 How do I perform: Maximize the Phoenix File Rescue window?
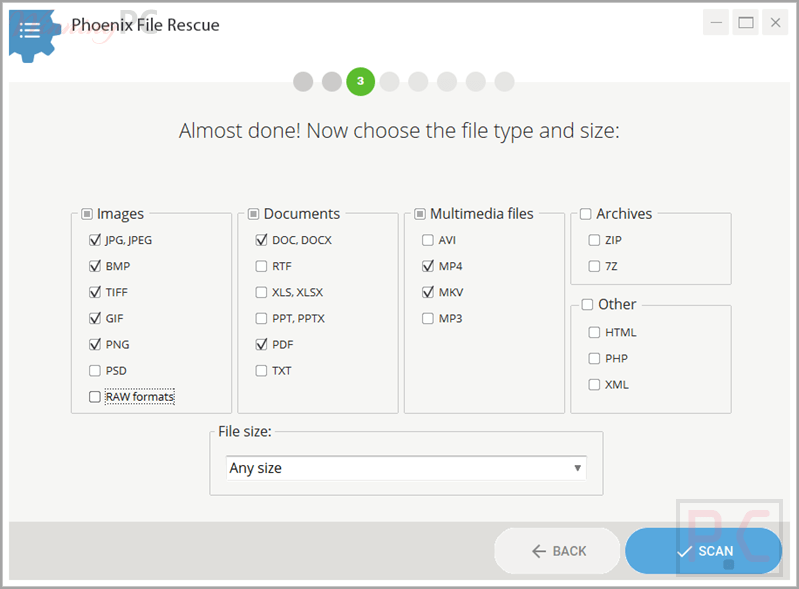point(746,22)
